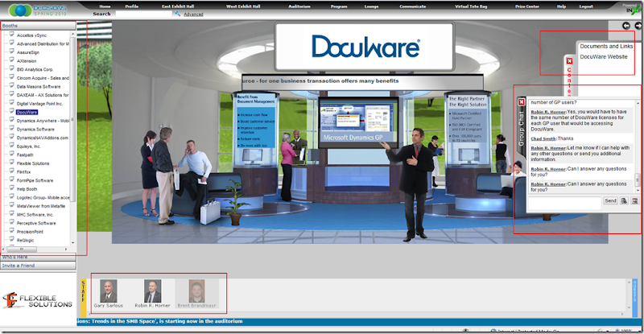Open the Auditorium menu item

tap(299, 6)
